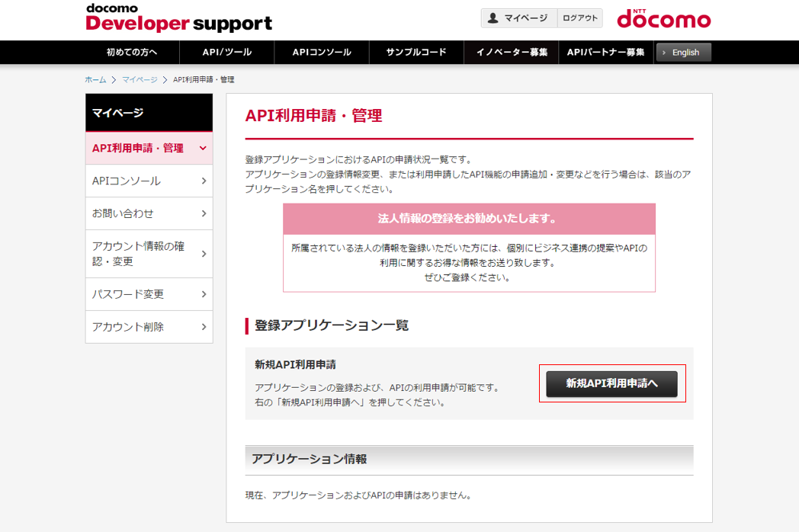Click the 法人情報の登録をお勧めいたします。 banner
The width and height of the screenshot is (799, 532).
coord(469,219)
